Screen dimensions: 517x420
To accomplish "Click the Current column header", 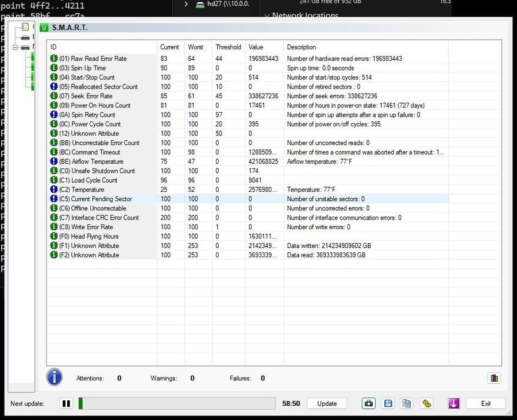I will point(169,47).
